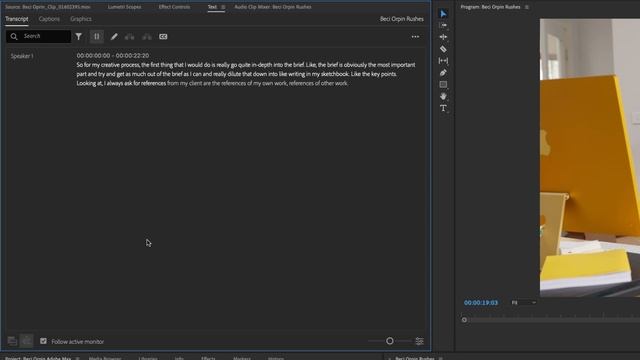Open the Fit zoom level dropdown
The width and height of the screenshot is (640, 360).
pyautogui.click(x=523, y=302)
